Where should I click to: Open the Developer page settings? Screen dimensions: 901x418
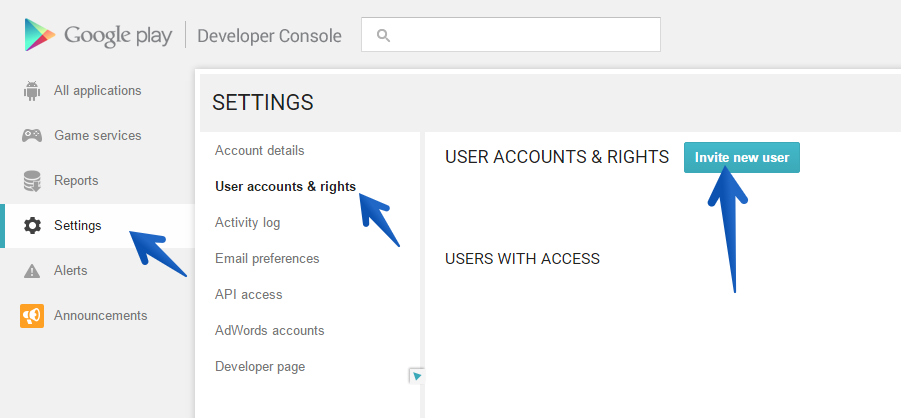click(x=259, y=367)
